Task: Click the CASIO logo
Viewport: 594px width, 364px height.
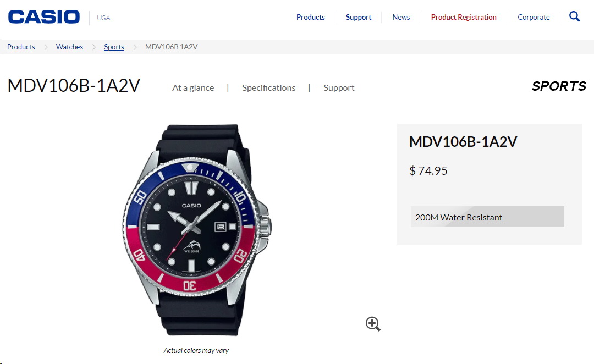Action: tap(44, 17)
